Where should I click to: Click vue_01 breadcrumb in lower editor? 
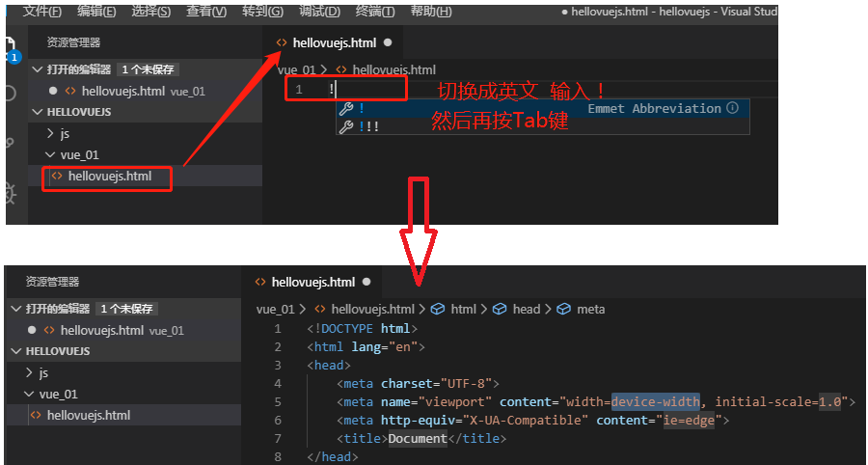275,310
